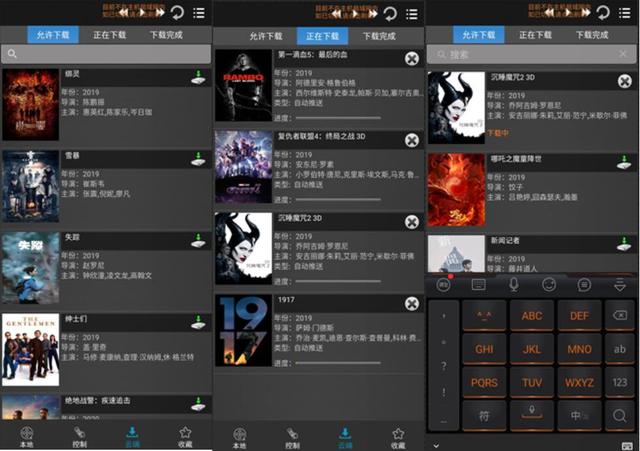The width and height of the screenshot is (640, 451).
Task: Tap the download icon for 失踪
Action: pyautogui.click(x=198, y=240)
